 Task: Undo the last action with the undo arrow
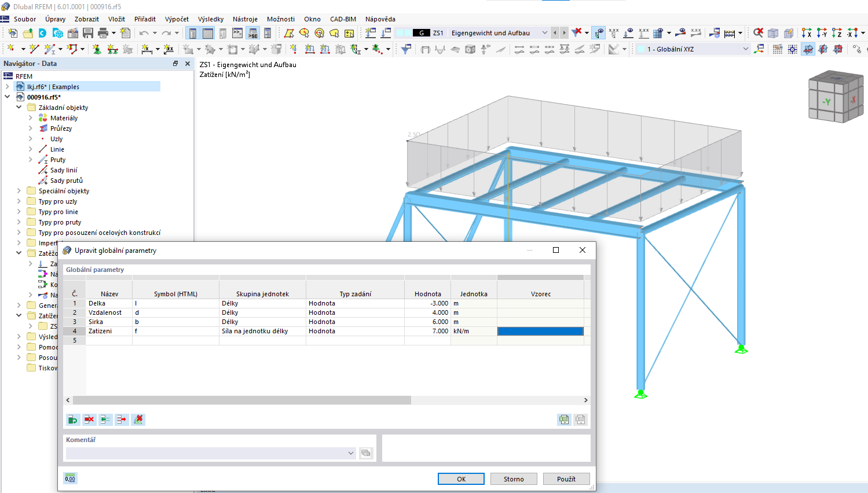point(144,33)
